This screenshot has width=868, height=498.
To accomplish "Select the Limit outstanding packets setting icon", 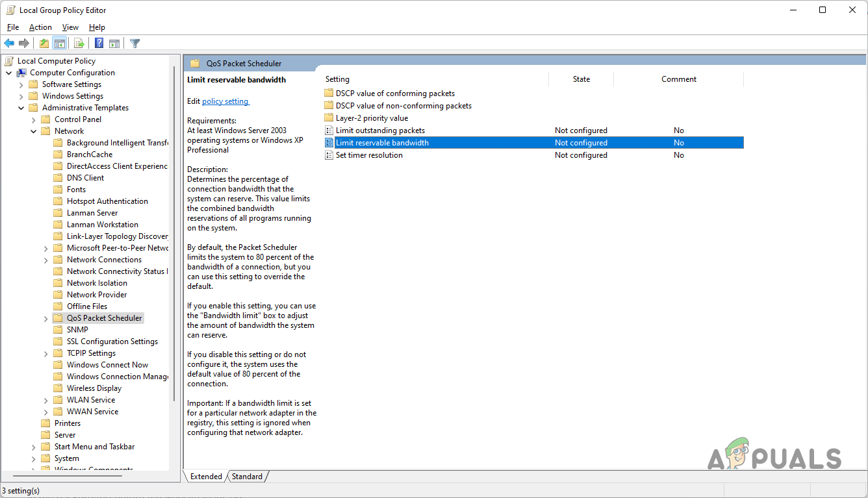I will pos(329,131).
